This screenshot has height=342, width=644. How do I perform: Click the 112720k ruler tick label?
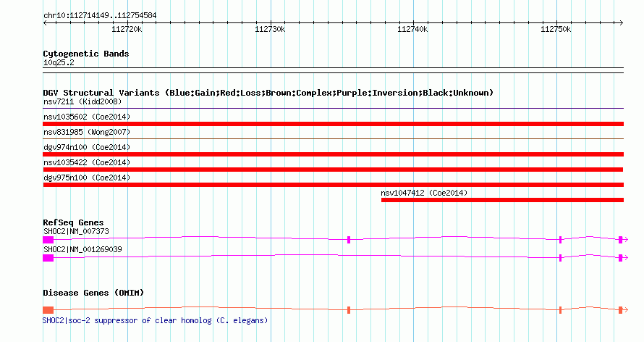pyautogui.click(x=127, y=29)
